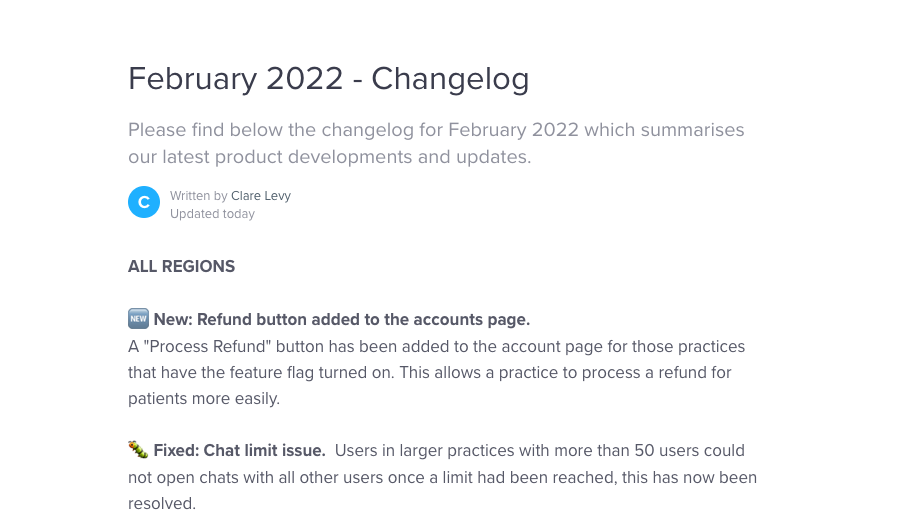The width and height of the screenshot is (898, 526).
Task: Click the "patients more easily." line
Action: point(204,399)
